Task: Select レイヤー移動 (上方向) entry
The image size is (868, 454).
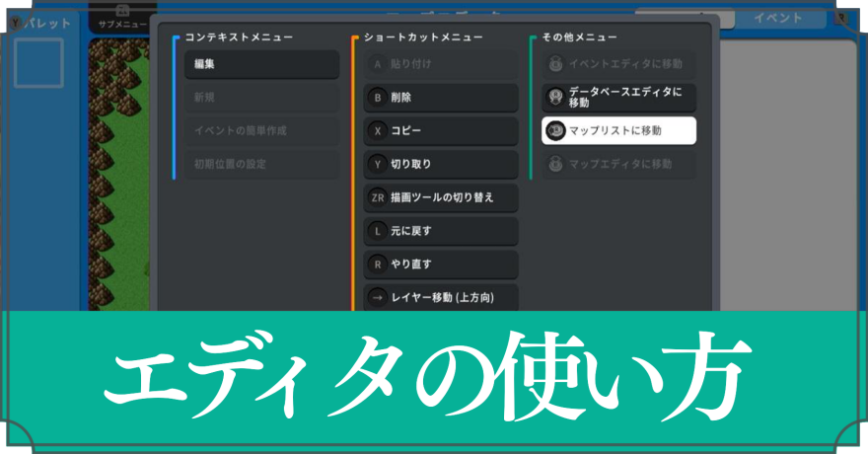Action: 441,297
